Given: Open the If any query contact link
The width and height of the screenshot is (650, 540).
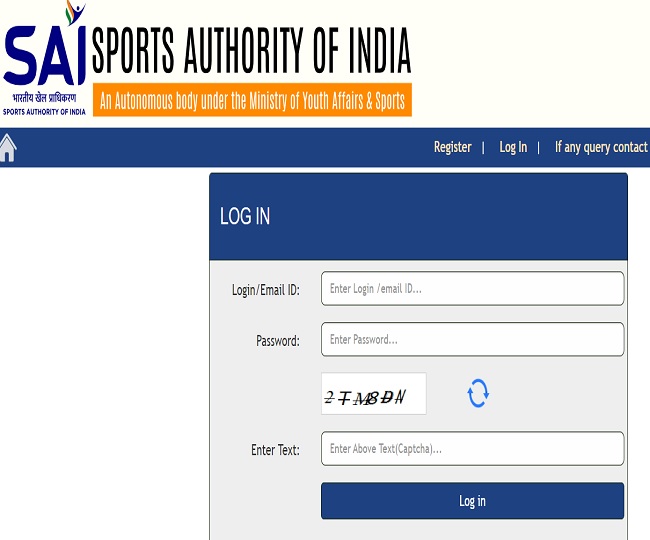Looking at the screenshot, I should coord(601,147).
